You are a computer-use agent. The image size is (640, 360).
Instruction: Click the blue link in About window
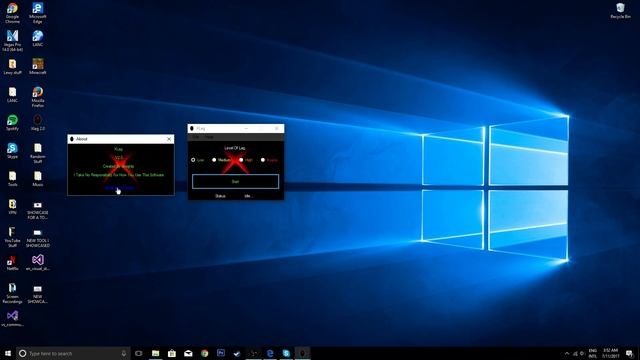(119, 188)
